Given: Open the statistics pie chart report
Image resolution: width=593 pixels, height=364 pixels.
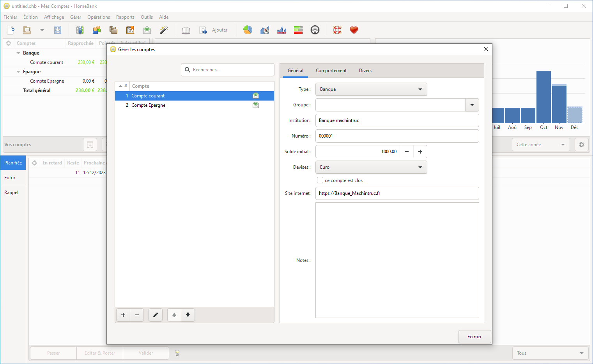Looking at the screenshot, I should click(x=248, y=30).
